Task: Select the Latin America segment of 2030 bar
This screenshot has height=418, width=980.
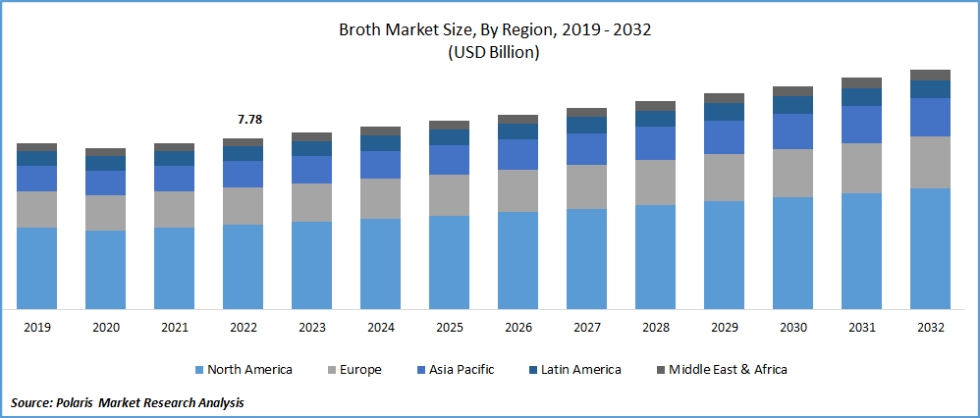Action: (793, 105)
